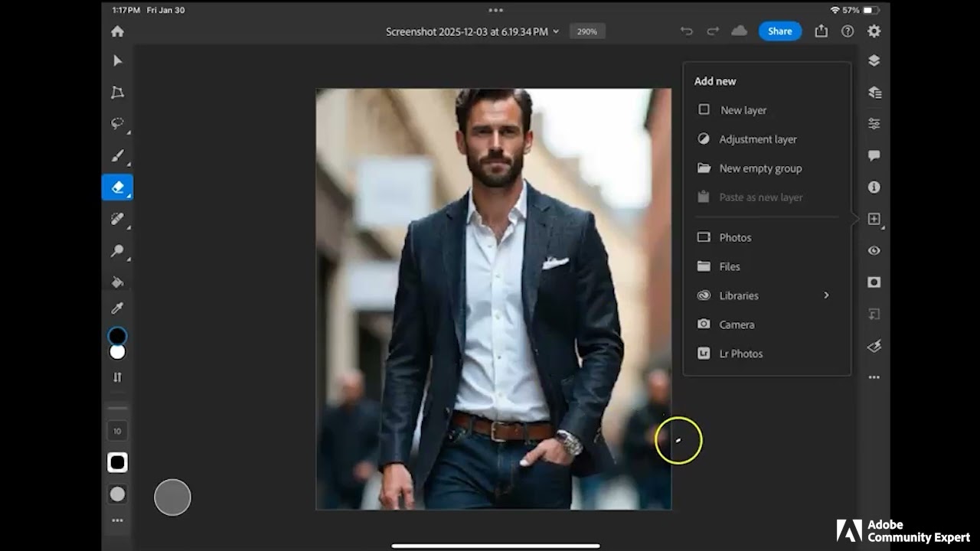Add a layer mask
The width and height of the screenshot is (980, 551).
click(874, 282)
